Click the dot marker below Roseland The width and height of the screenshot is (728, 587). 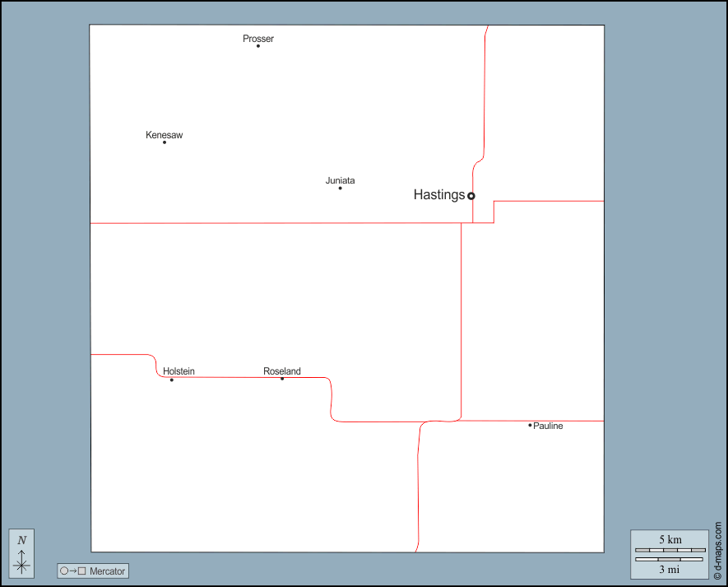click(282, 379)
